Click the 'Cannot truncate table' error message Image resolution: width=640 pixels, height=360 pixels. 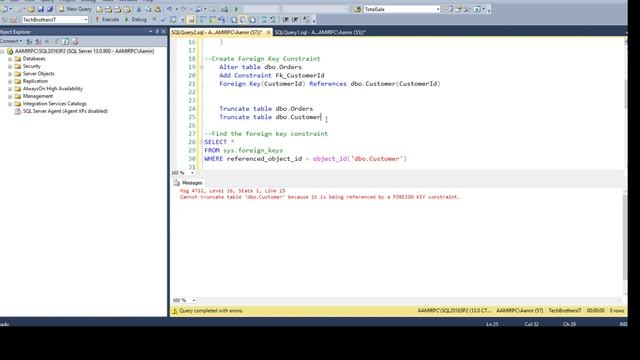point(320,197)
